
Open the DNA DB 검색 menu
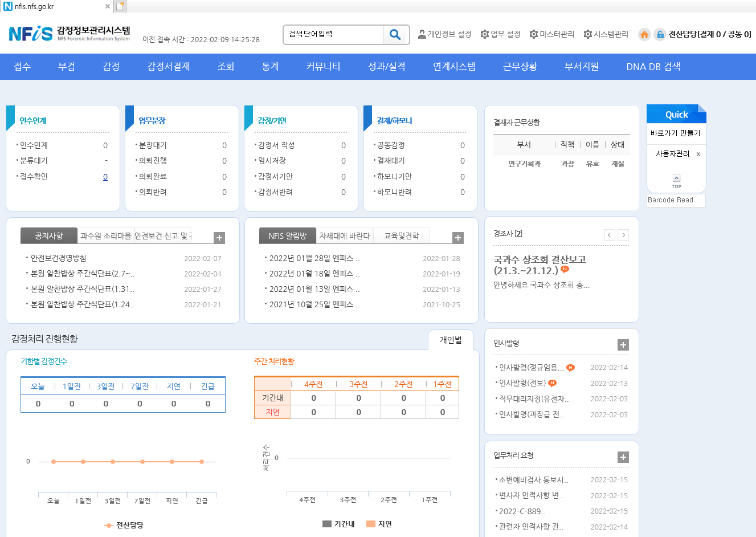(653, 67)
